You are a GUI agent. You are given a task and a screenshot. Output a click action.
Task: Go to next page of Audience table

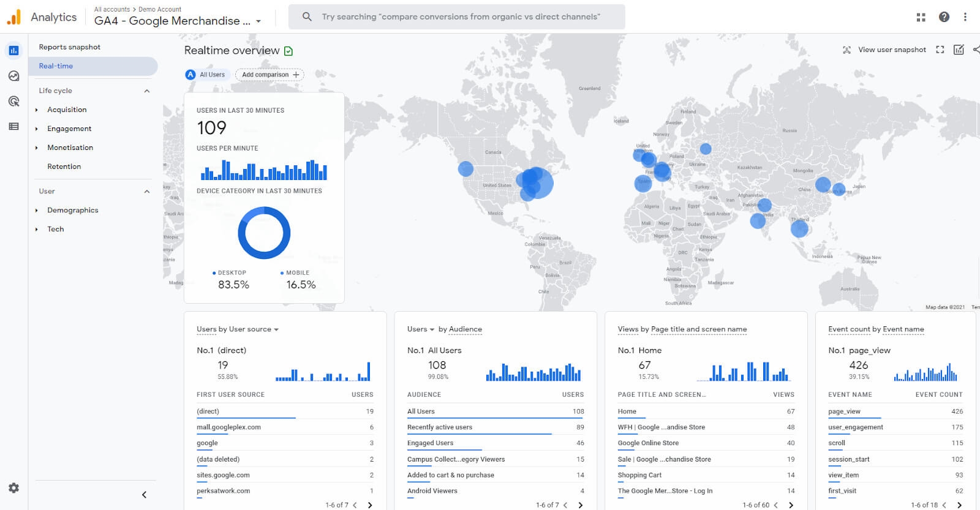pyautogui.click(x=580, y=505)
